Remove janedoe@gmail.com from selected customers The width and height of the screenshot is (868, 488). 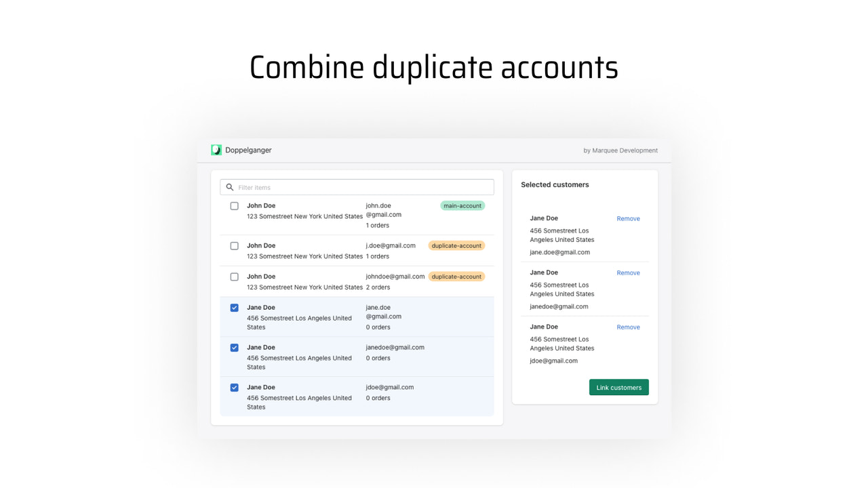(628, 272)
